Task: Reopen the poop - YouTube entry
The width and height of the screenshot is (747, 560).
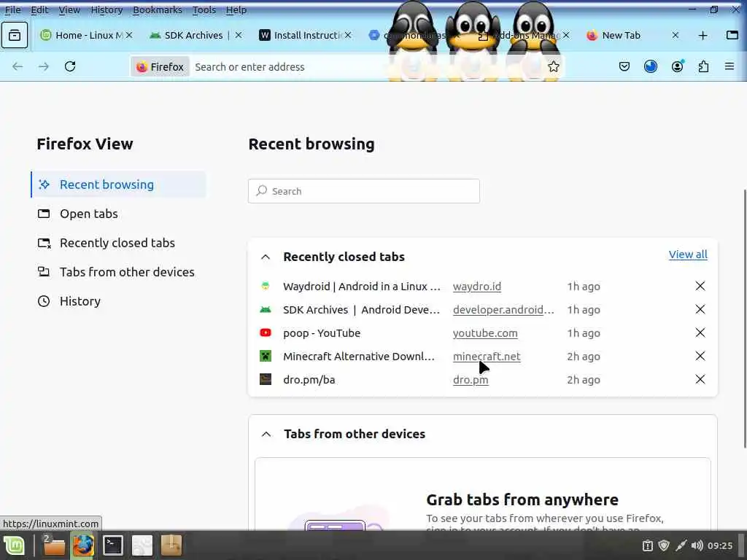Action: coord(322,333)
